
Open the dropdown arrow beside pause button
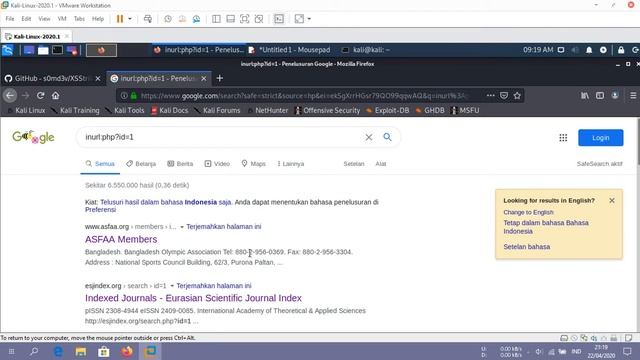130,19
